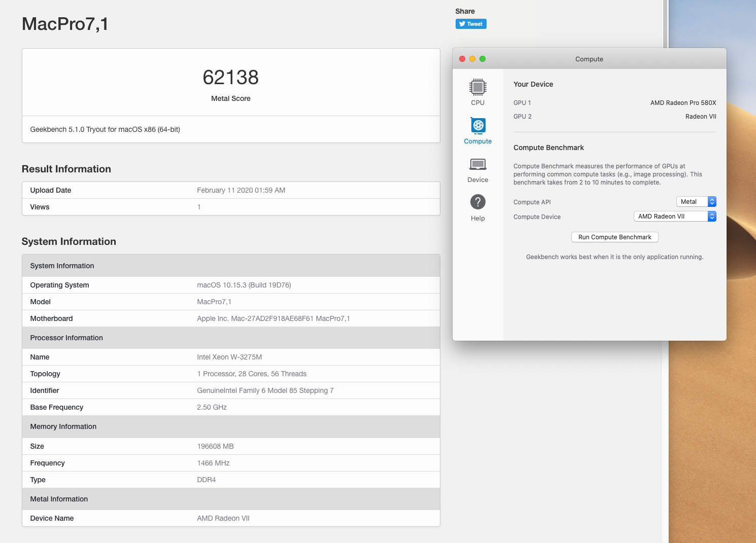Click the Result Information heading
Image resolution: width=756 pixels, height=543 pixels.
[x=66, y=169]
